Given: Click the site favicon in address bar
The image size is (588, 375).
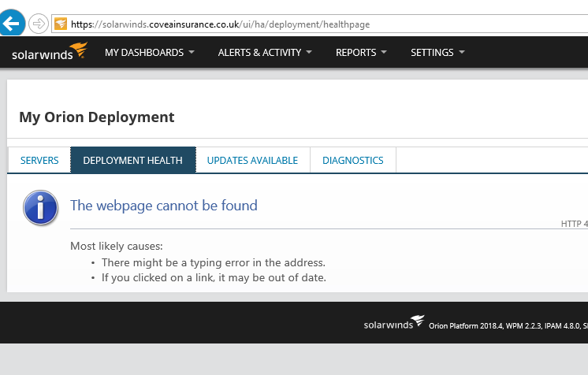Looking at the screenshot, I should tap(61, 24).
